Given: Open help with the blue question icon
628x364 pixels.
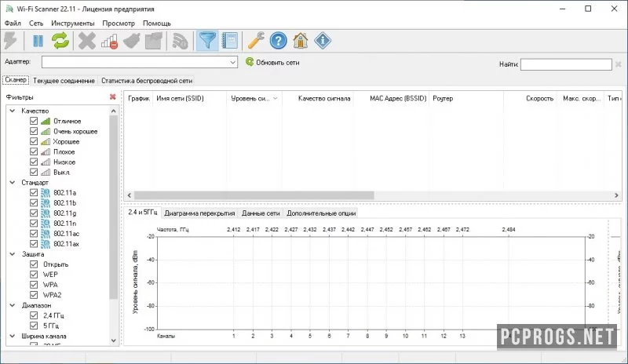Looking at the screenshot, I should 279,41.
